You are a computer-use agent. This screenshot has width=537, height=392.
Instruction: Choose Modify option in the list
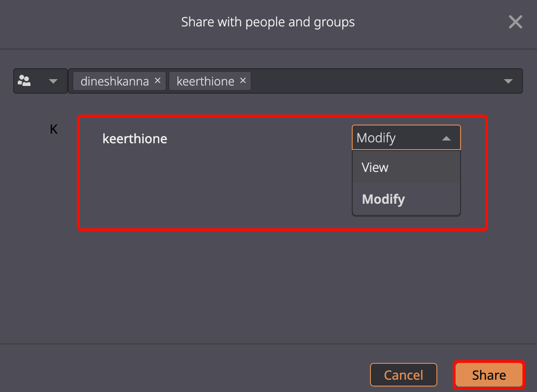pyautogui.click(x=406, y=199)
